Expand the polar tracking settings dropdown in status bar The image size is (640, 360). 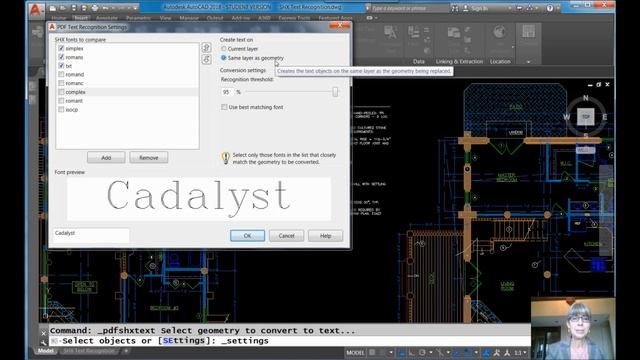click(x=430, y=352)
